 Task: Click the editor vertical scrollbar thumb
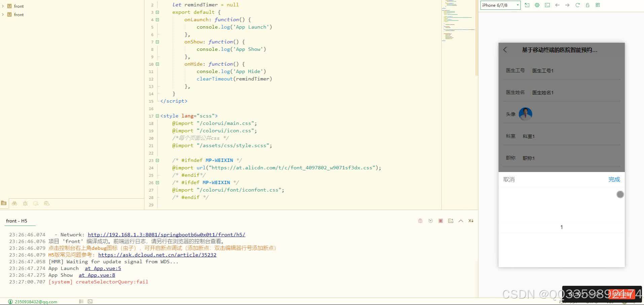pos(476,38)
